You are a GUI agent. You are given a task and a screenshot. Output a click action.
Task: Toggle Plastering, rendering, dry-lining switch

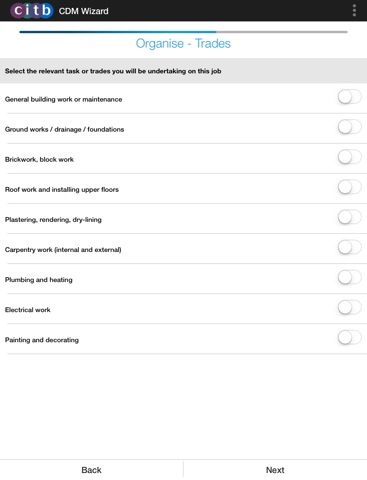(349, 218)
